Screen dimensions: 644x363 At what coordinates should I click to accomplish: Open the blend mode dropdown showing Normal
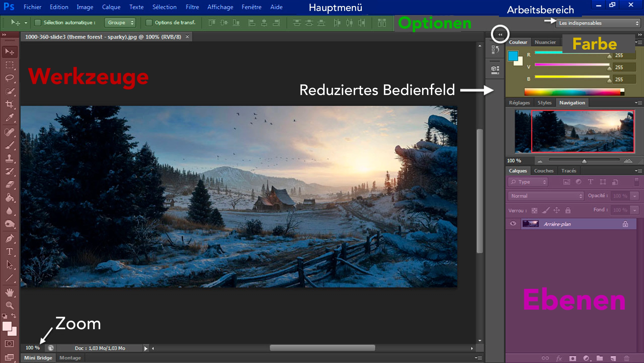click(x=545, y=196)
